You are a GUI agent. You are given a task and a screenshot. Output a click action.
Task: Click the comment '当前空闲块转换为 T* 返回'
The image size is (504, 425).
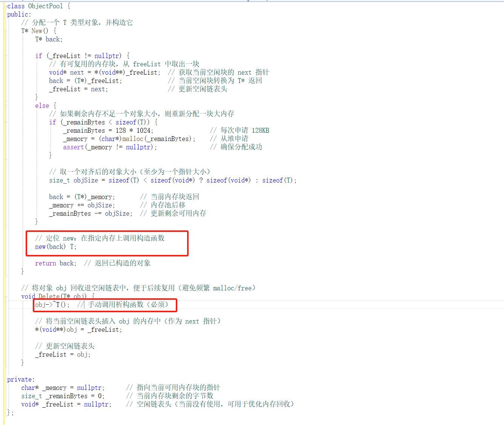215,81
